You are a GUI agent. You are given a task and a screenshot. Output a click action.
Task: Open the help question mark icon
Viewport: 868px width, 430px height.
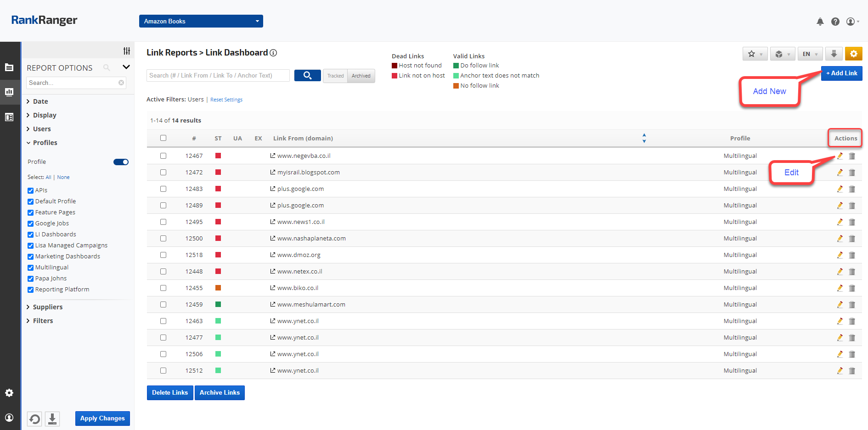point(835,22)
